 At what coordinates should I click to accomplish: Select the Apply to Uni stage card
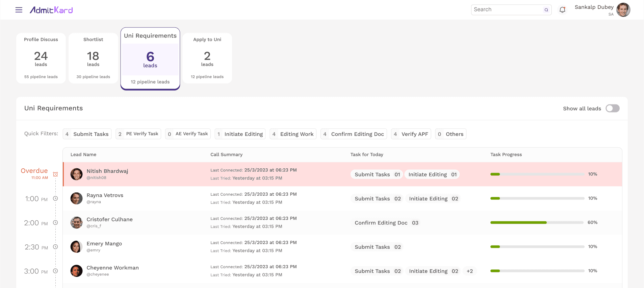[207, 58]
